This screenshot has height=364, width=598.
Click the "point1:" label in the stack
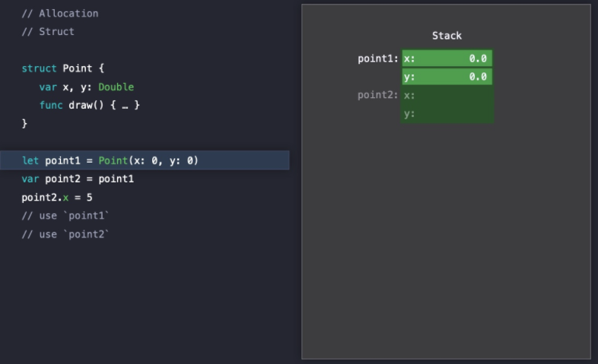[378, 59]
